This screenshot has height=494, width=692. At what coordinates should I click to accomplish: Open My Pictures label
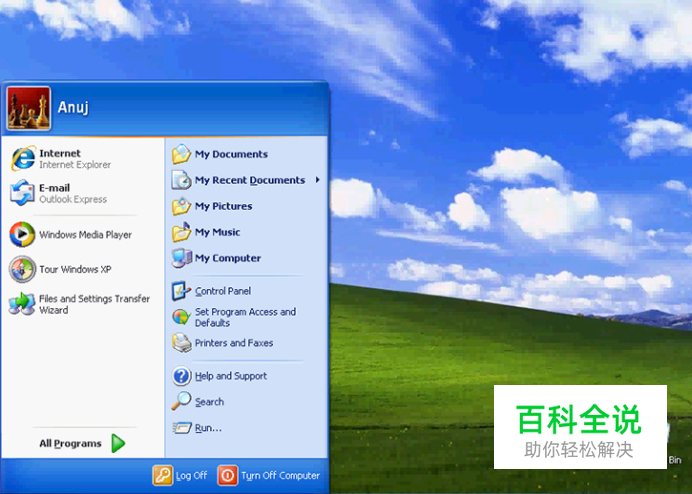tap(223, 206)
